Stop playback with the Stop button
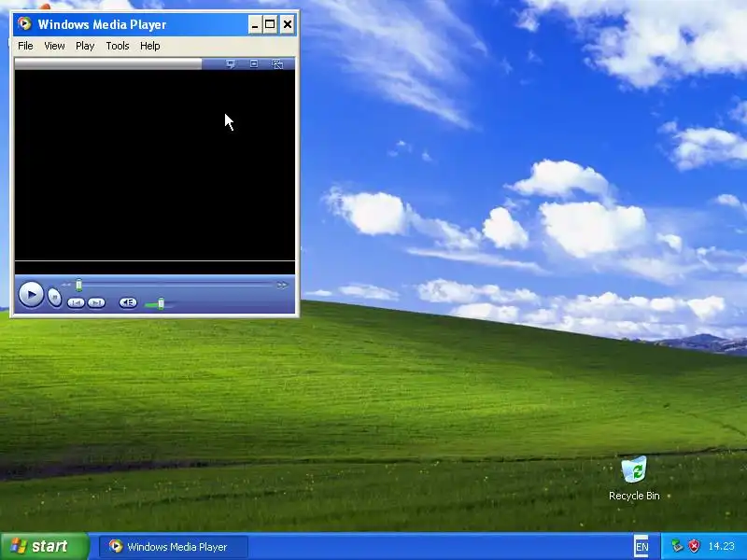The width and height of the screenshot is (747, 560). (55, 298)
